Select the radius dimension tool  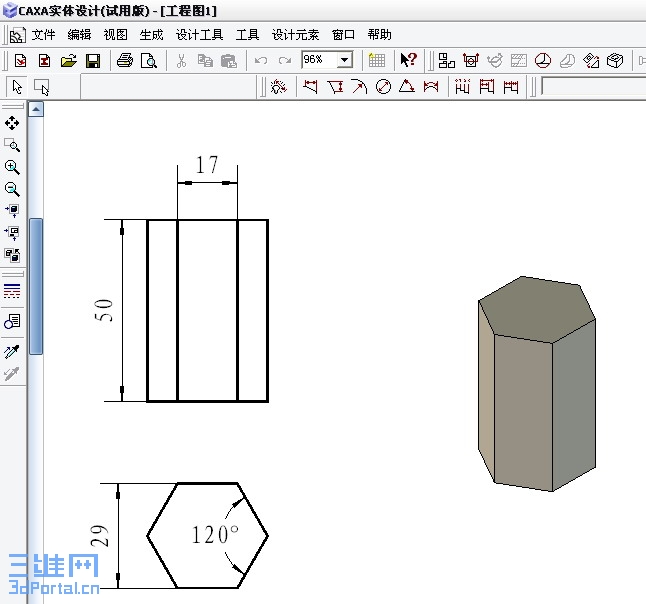[359, 87]
